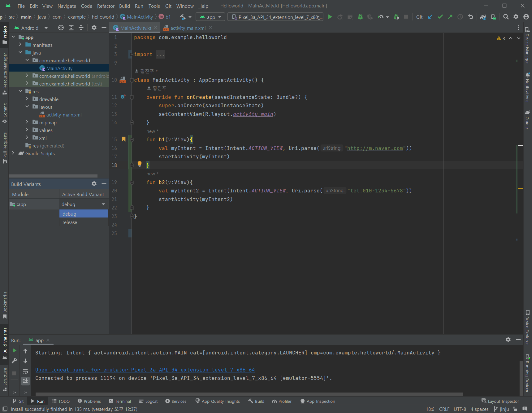Open the logcat panel link for the emulator

point(145,370)
